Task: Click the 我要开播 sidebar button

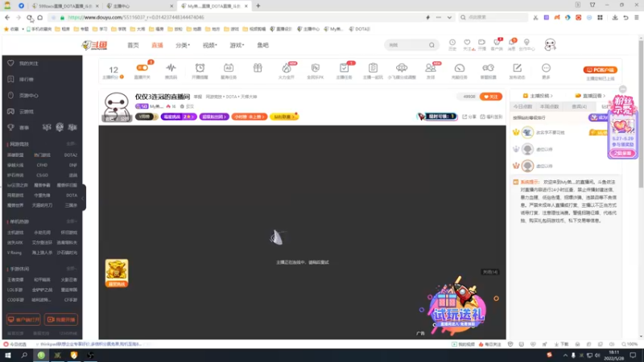Action: click(61, 319)
